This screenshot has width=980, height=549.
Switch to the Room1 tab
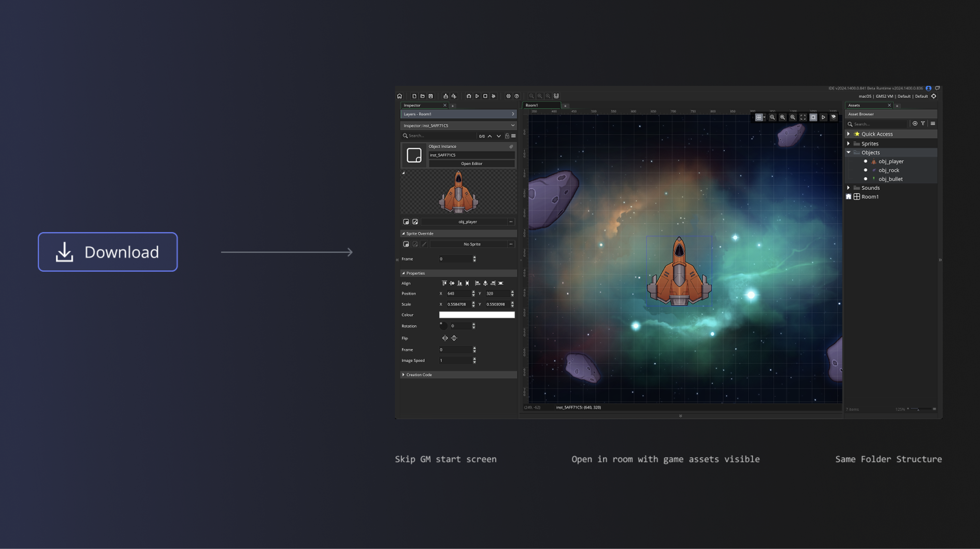(x=532, y=105)
